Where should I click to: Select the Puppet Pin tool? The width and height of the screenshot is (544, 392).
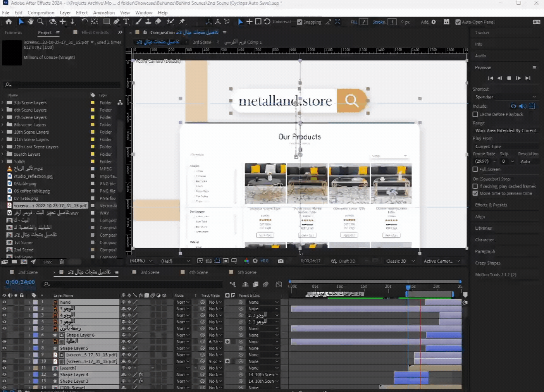click(x=182, y=22)
